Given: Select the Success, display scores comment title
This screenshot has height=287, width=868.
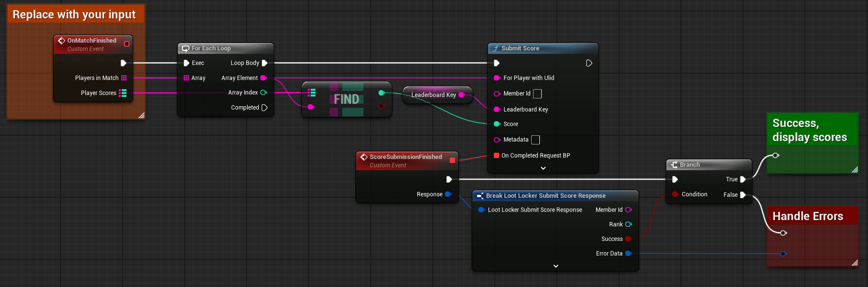Looking at the screenshot, I should point(809,130).
